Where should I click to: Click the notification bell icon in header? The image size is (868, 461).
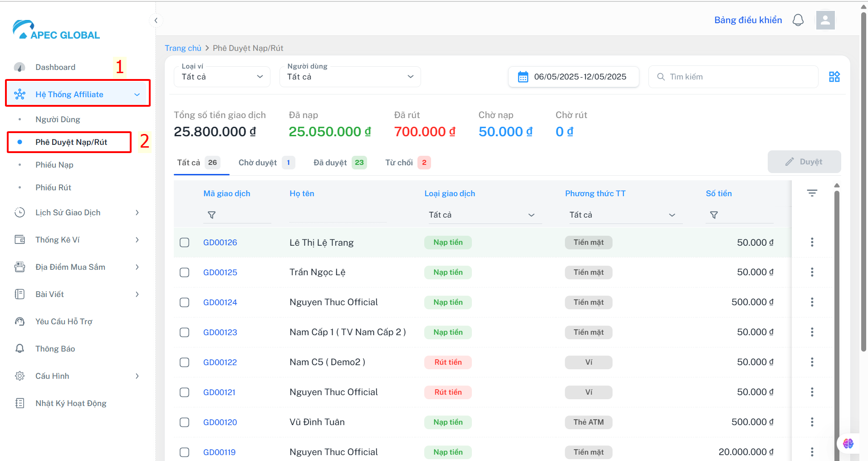click(x=798, y=20)
